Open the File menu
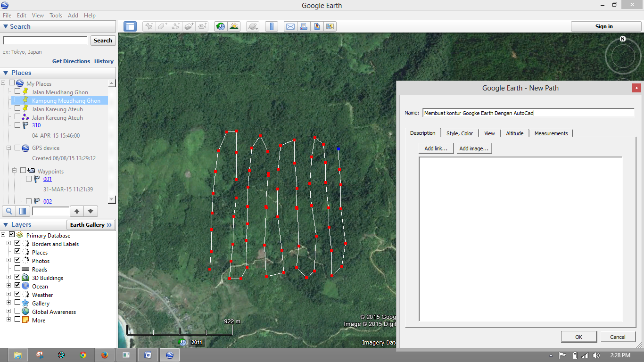This screenshot has height=362, width=644. pos(7,16)
